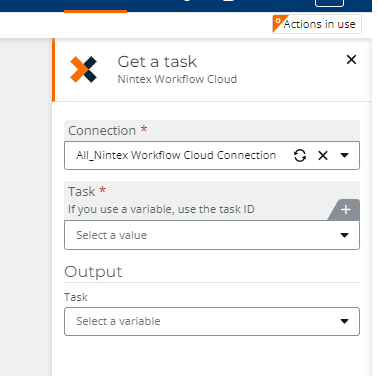Click the Select a value field
This screenshot has width=378, height=376.
(212, 235)
